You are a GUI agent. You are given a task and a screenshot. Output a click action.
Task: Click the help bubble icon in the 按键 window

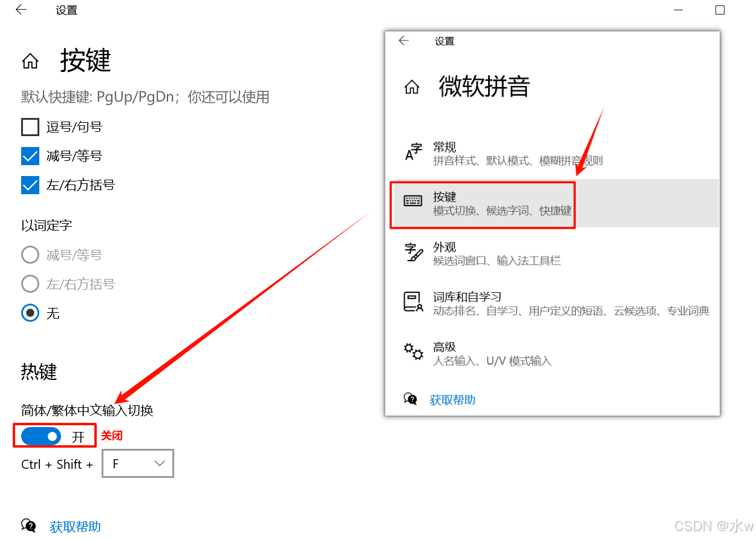(x=28, y=526)
